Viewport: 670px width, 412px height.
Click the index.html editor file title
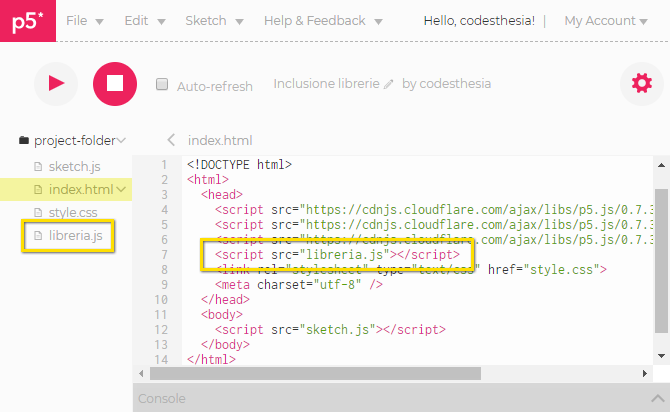click(x=220, y=141)
